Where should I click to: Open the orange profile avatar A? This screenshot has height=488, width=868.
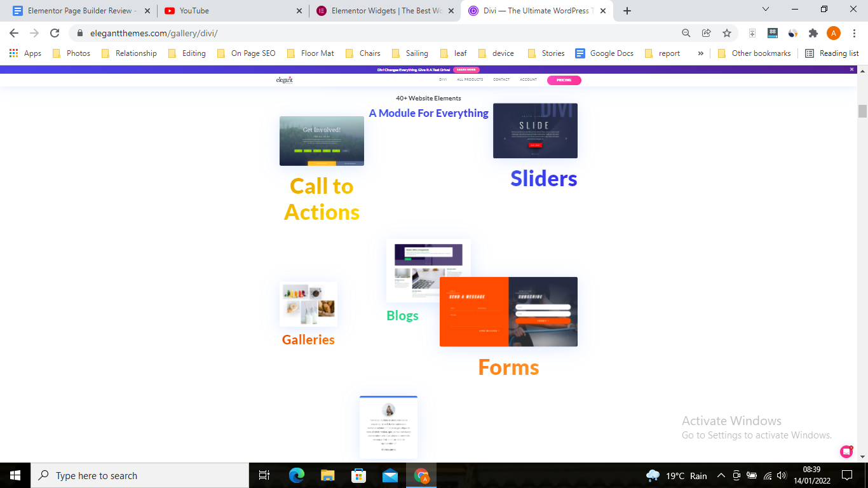[834, 33]
